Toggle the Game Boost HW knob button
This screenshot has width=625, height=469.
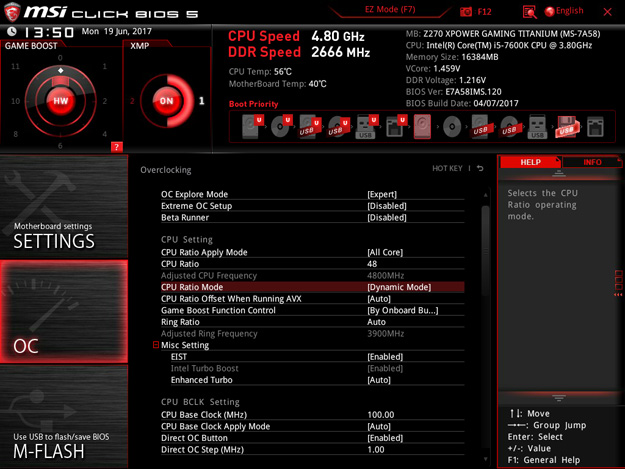pyautogui.click(x=60, y=101)
